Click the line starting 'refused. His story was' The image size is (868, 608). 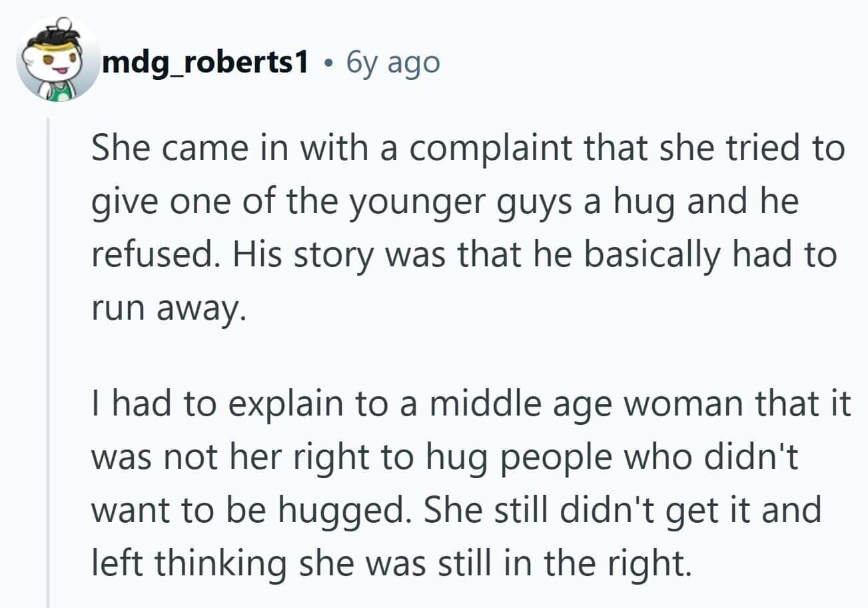(x=464, y=256)
